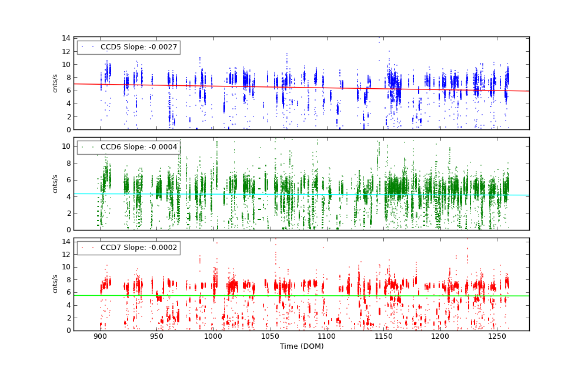Click the Time (DOM) x-axis label
588x367 pixels.
[x=301, y=346]
